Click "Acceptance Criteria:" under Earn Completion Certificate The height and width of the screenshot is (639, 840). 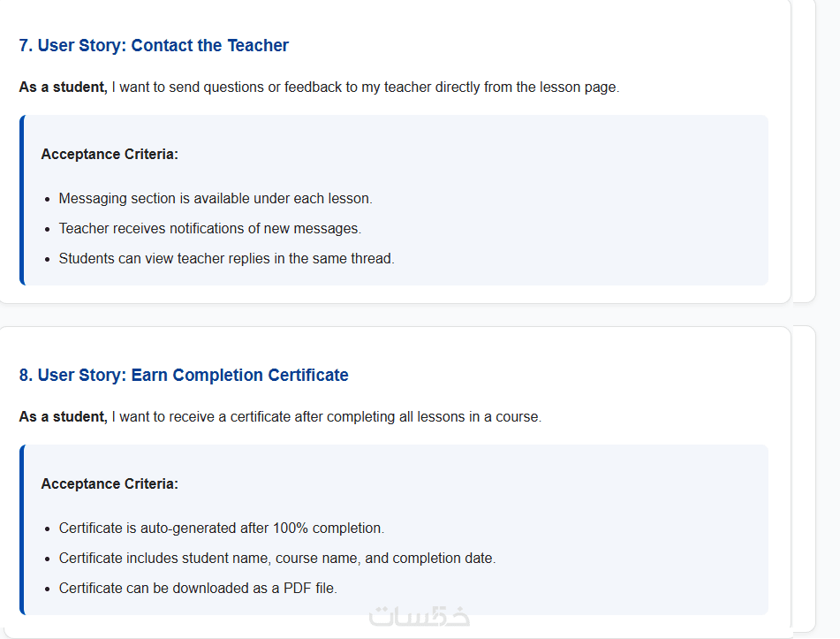(x=110, y=483)
